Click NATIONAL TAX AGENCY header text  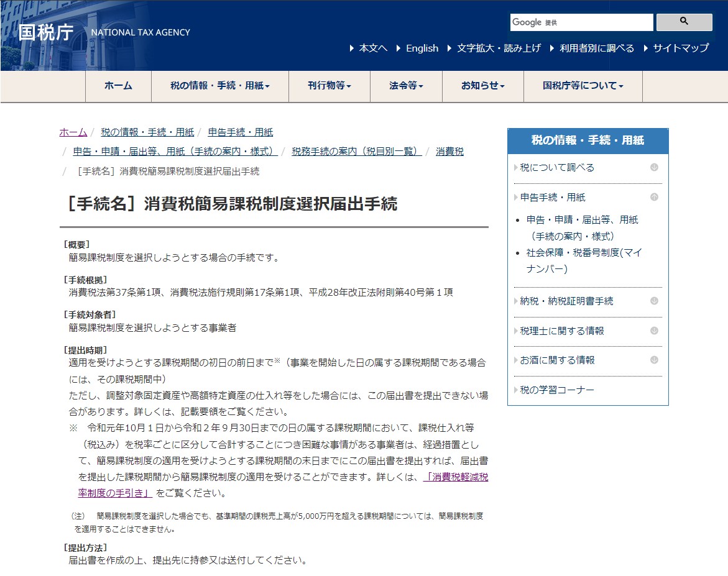coord(141,32)
